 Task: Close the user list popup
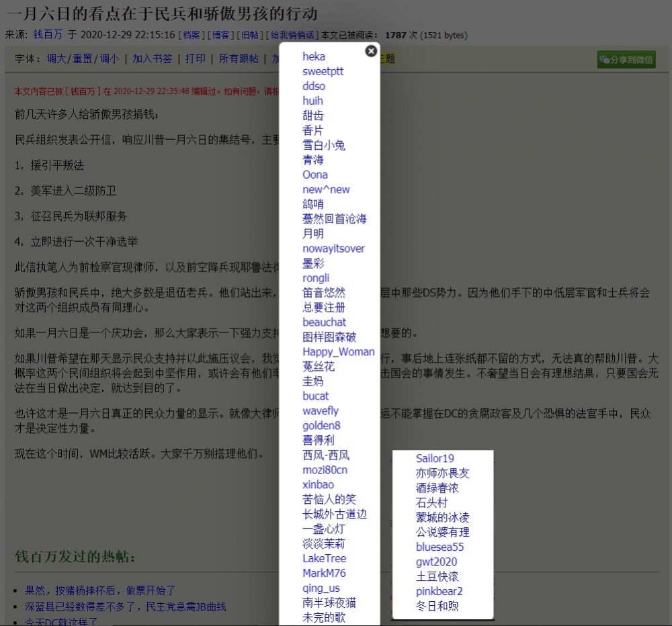pyautogui.click(x=371, y=51)
